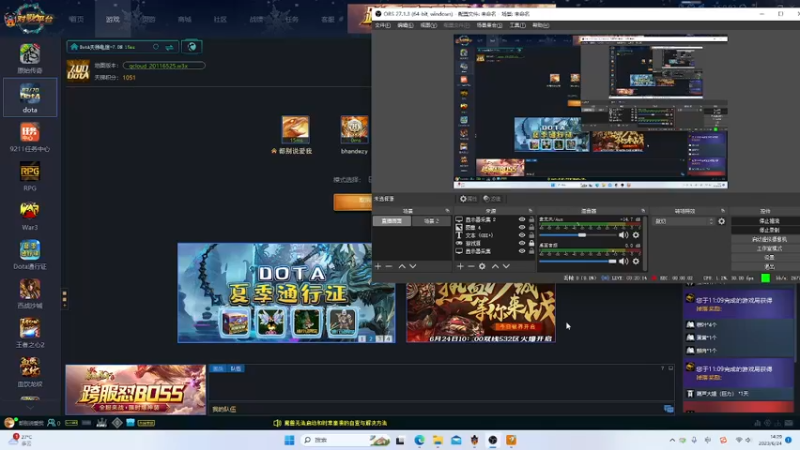The width and height of the screenshot is (800, 450).
Task: Lock the 文本 (GDI+) source
Action: point(532,235)
